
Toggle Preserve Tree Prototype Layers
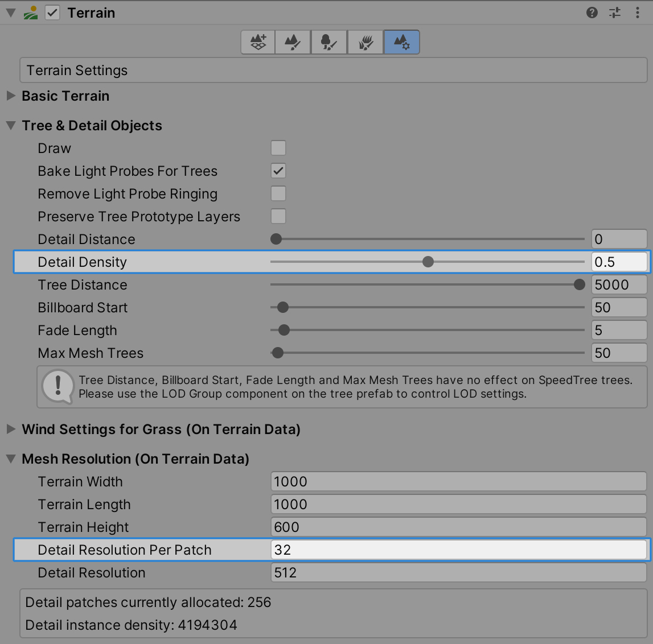pyautogui.click(x=278, y=217)
